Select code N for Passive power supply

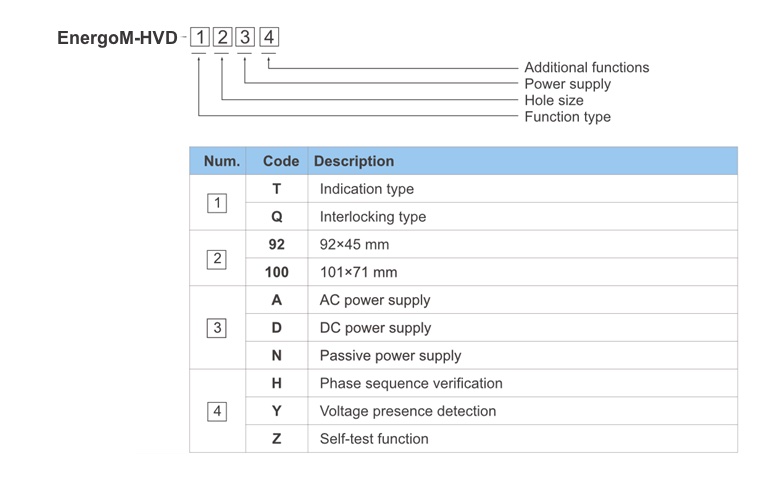click(x=277, y=356)
